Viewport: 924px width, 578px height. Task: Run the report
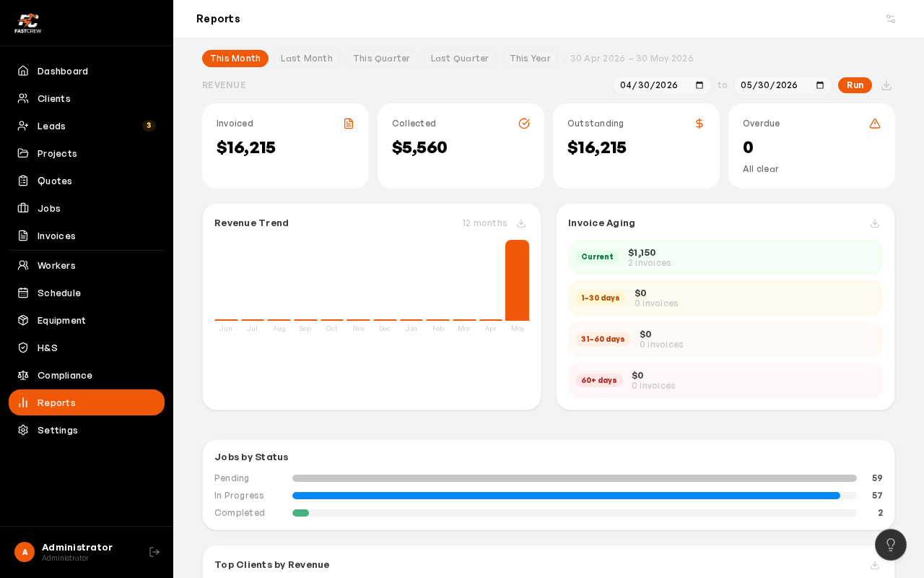pos(855,85)
